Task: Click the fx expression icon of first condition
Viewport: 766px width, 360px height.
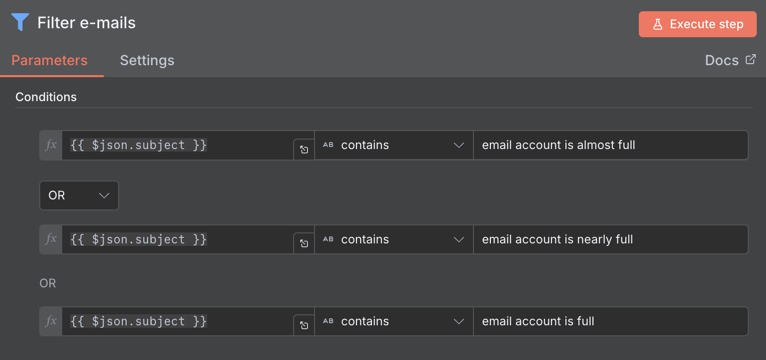Action: pyautogui.click(x=51, y=145)
